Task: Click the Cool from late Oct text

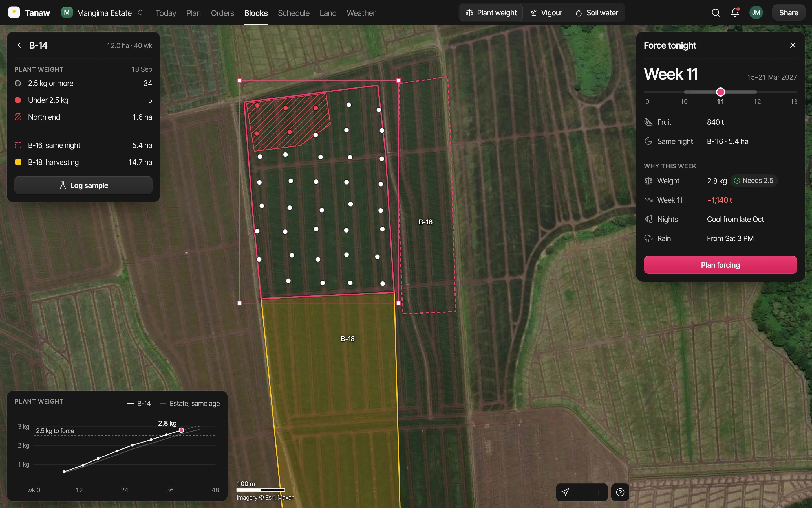Action: point(735,219)
